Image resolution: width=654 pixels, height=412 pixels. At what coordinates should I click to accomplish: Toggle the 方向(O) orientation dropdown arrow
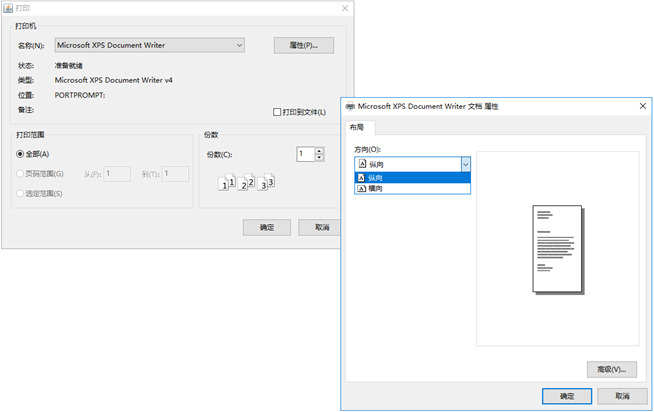coord(465,164)
